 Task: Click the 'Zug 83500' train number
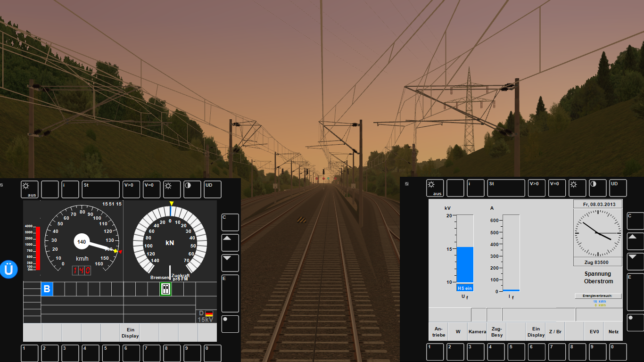(598, 262)
